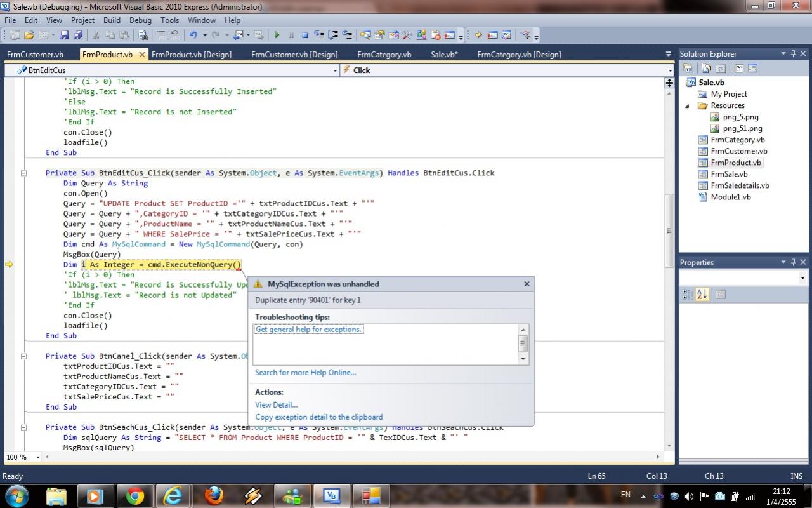The image size is (812, 508).
Task: Pin the Solution Explorer panel with auto-hide pin
Action: point(793,54)
